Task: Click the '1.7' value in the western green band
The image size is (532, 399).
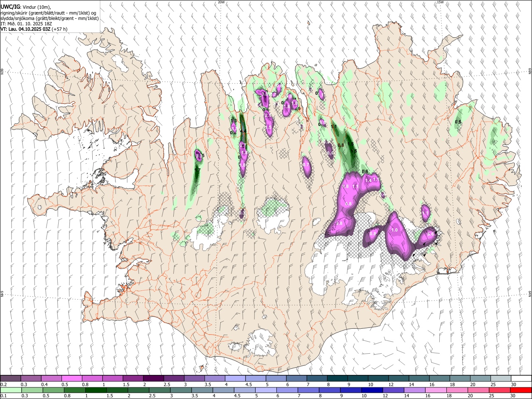Action: (x=197, y=170)
